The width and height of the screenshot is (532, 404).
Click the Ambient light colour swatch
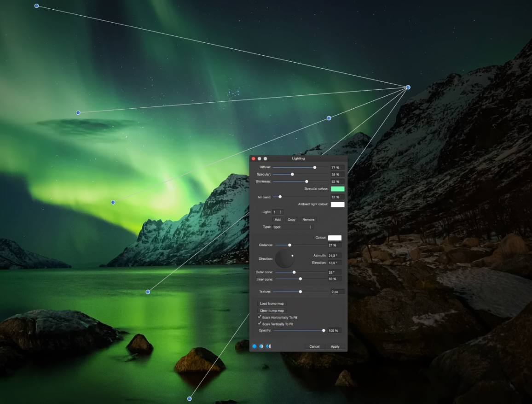tap(338, 204)
